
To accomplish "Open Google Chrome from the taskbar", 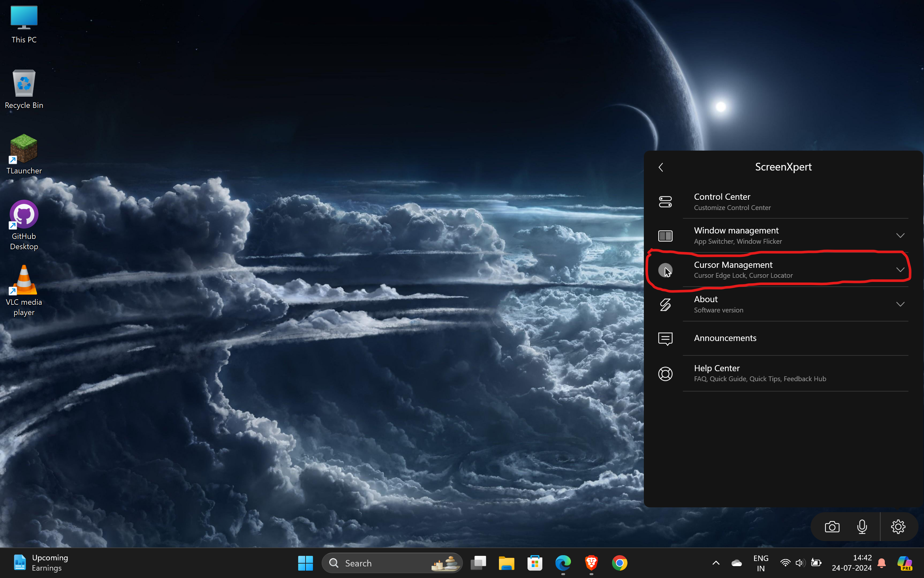I will 619,563.
